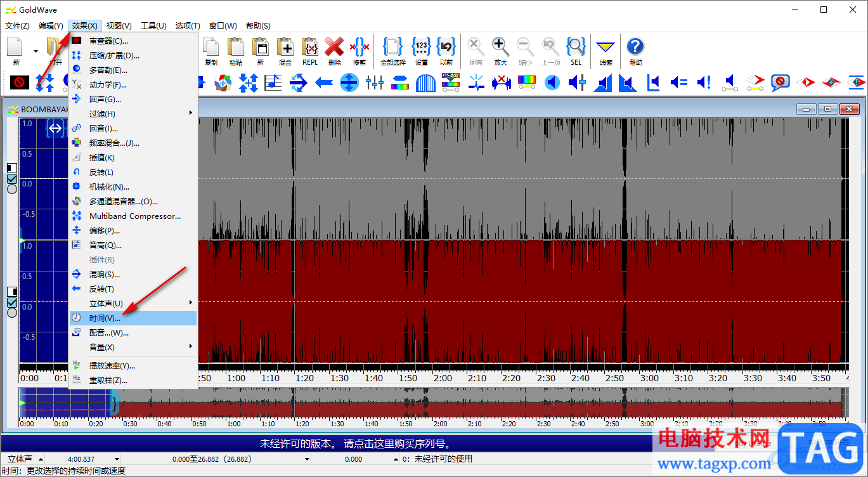
Task: Open the View (视图) menu
Action: coord(119,26)
